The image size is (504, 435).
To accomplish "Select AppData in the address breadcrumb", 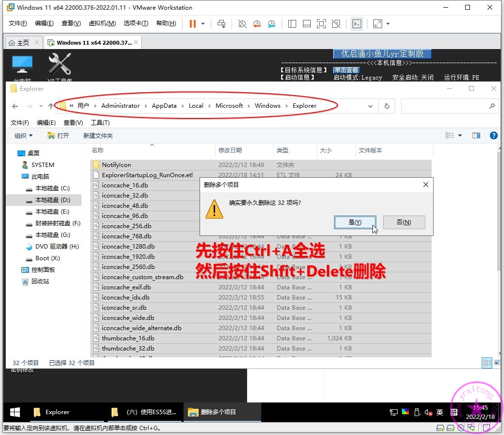I will click(164, 106).
